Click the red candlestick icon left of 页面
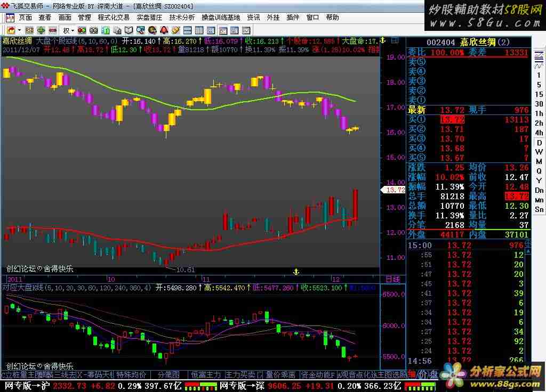 point(10,18)
